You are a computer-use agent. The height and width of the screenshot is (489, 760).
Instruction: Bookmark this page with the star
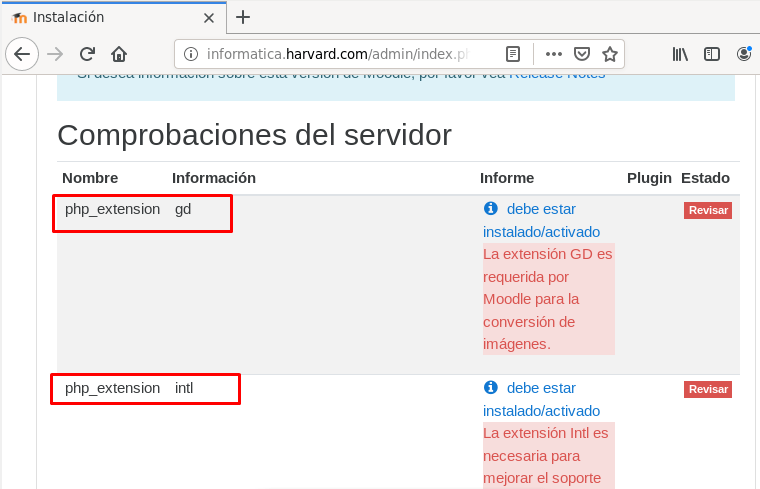tap(609, 54)
